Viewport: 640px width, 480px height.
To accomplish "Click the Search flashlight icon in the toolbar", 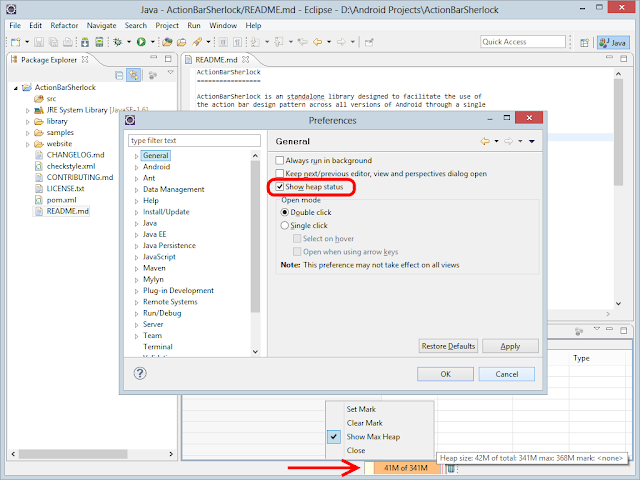I will click(197, 42).
